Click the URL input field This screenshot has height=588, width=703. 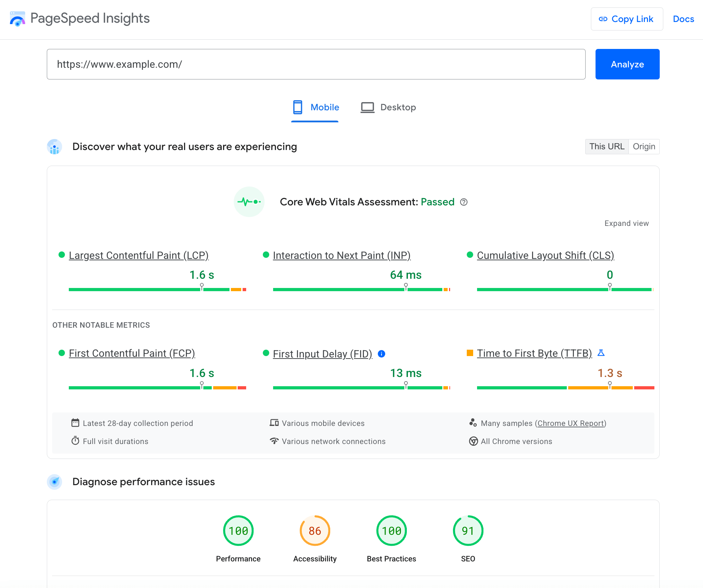pyautogui.click(x=315, y=63)
